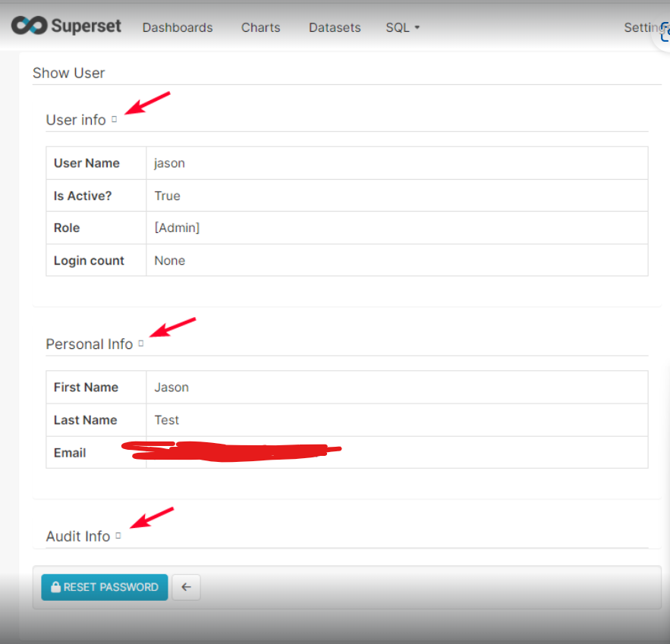Click the User Name label cell
The image size is (670, 644).
[x=96, y=163]
